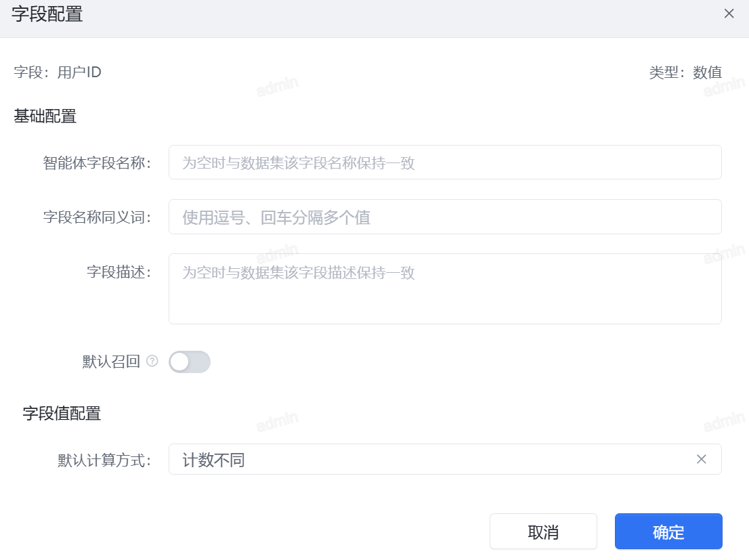The height and width of the screenshot is (560, 749).
Task: Toggle the 默认召回 switch
Action: (x=190, y=362)
